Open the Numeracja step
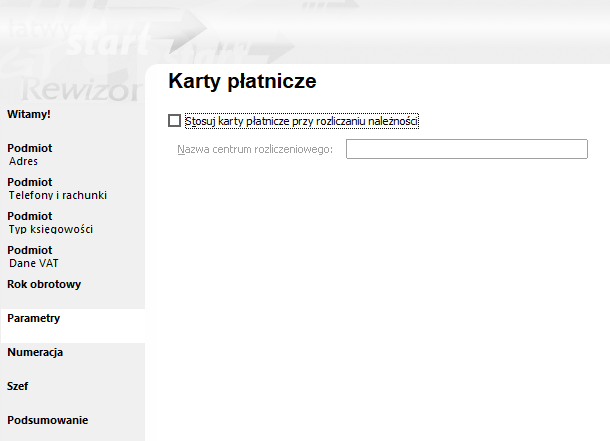The height and width of the screenshot is (441, 610). (x=35, y=352)
